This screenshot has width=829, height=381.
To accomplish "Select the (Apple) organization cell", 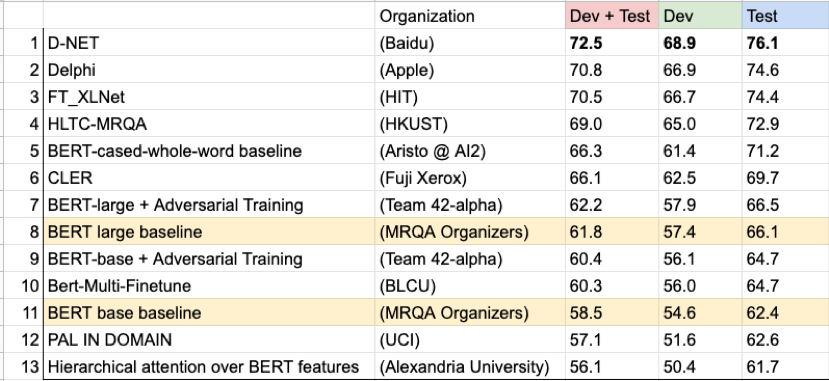I will [470, 70].
